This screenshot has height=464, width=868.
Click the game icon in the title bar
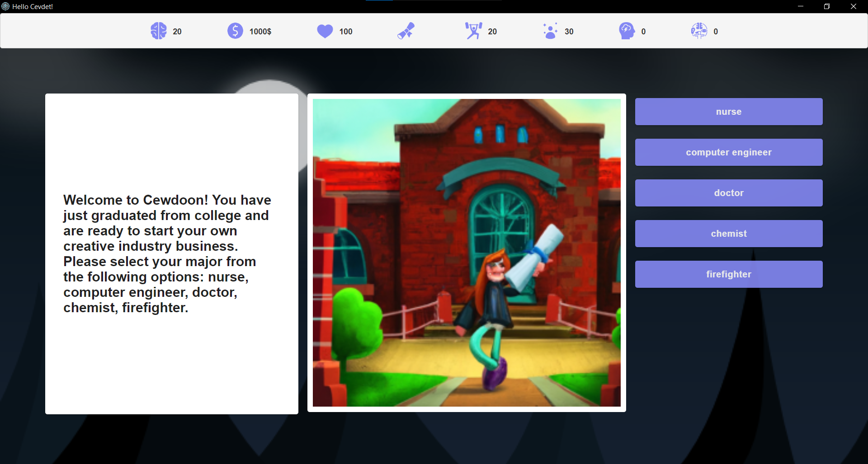[x=5, y=6]
